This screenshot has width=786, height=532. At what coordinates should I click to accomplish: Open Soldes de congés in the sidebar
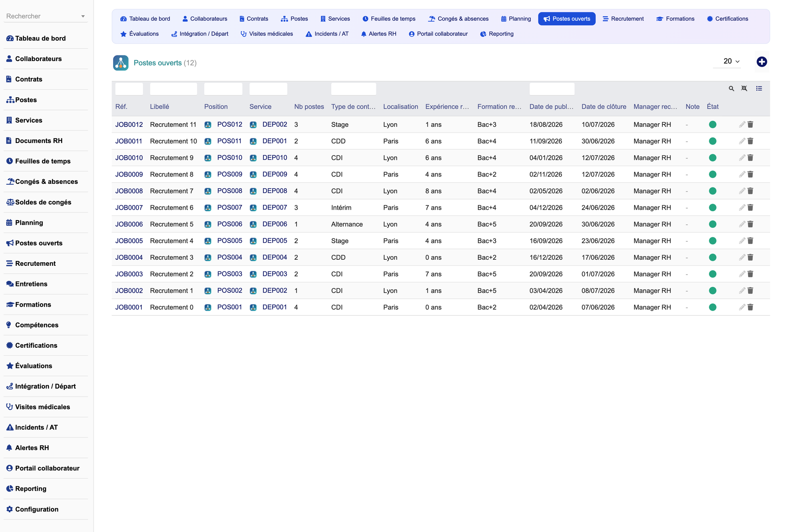point(46,202)
